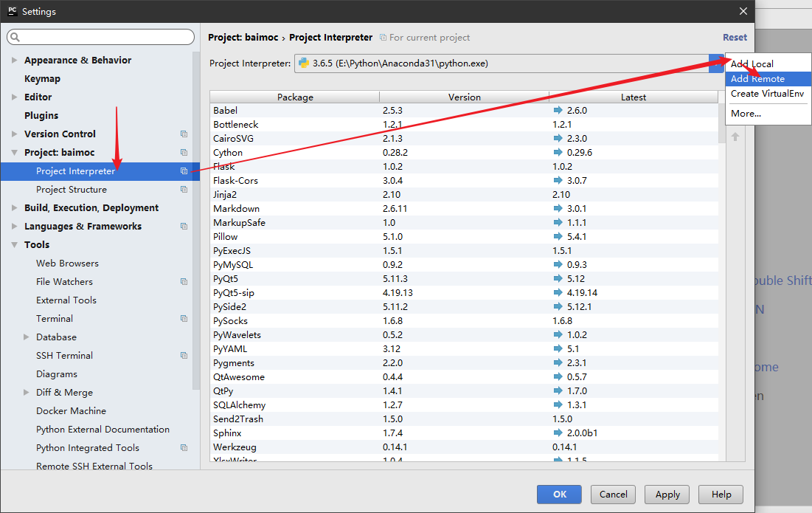
Task: Click the project icon beside Terminal
Action: (x=184, y=318)
